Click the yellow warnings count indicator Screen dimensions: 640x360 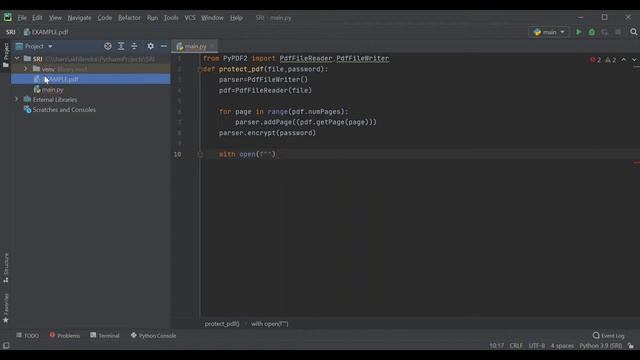click(x=611, y=60)
